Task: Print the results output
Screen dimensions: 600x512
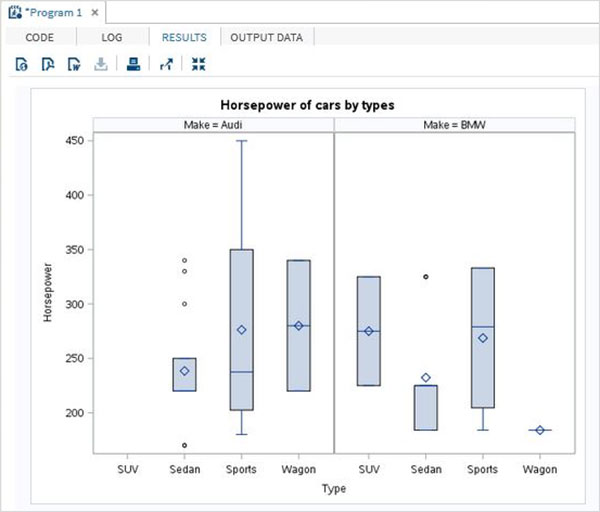Action: coord(134,64)
